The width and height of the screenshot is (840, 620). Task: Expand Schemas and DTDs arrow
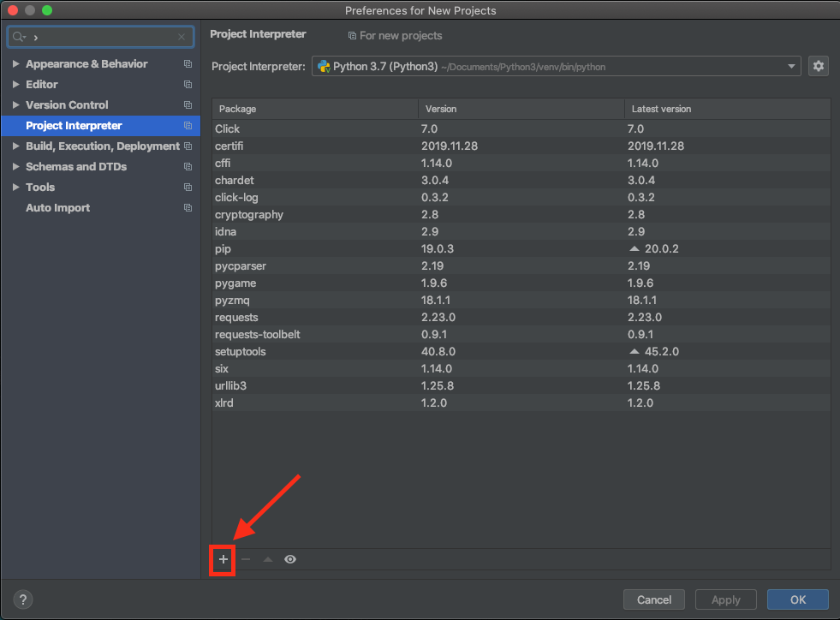click(x=16, y=167)
